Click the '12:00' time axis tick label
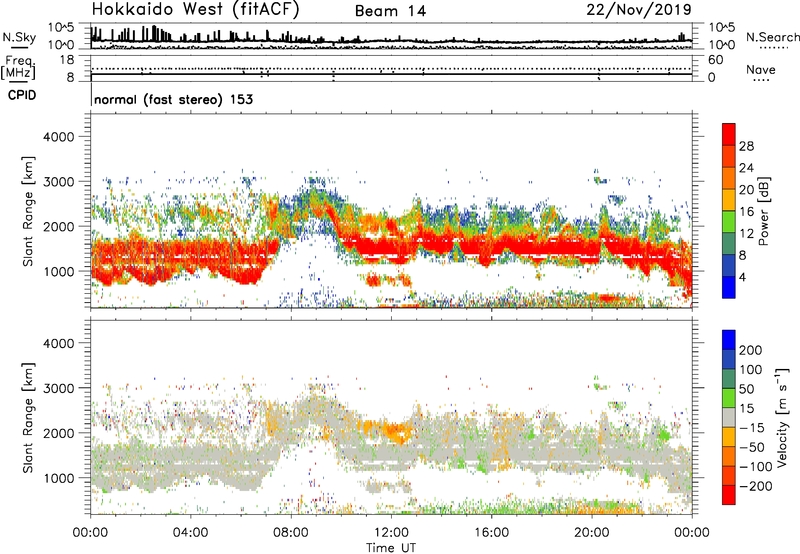Viewport: 800px width, 554px height. pyautogui.click(x=391, y=533)
